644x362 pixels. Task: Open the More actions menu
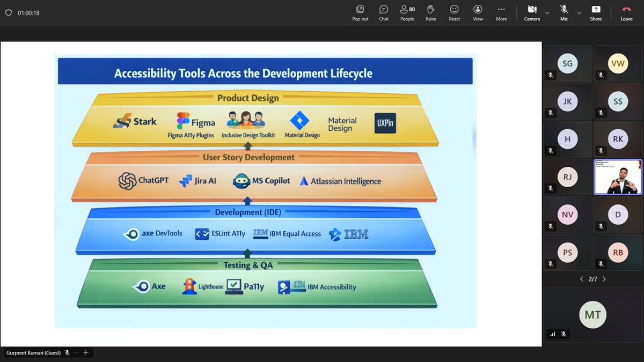click(x=501, y=13)
